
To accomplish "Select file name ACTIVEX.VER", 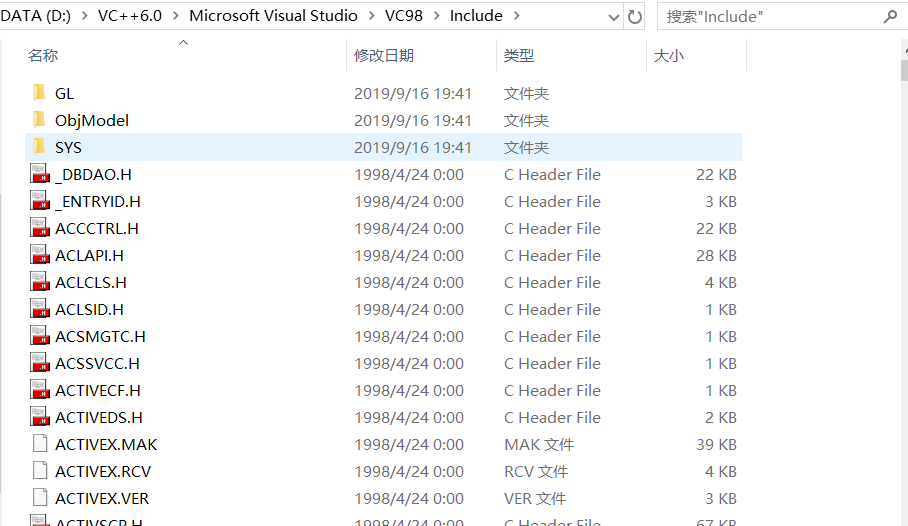I will [102, 498].
